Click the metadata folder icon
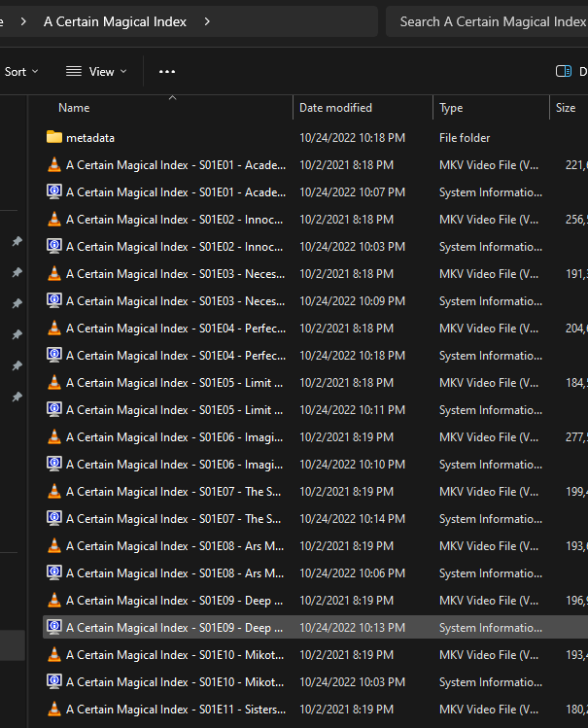Image resolution: width=588 pixels, height=728 pixels. click(x=54, y=138)
